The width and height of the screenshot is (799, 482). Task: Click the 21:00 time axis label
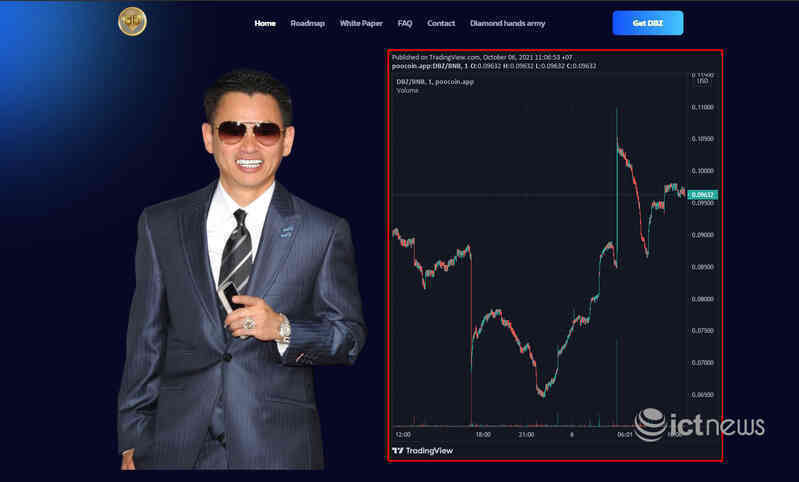(x=526, y=435)
